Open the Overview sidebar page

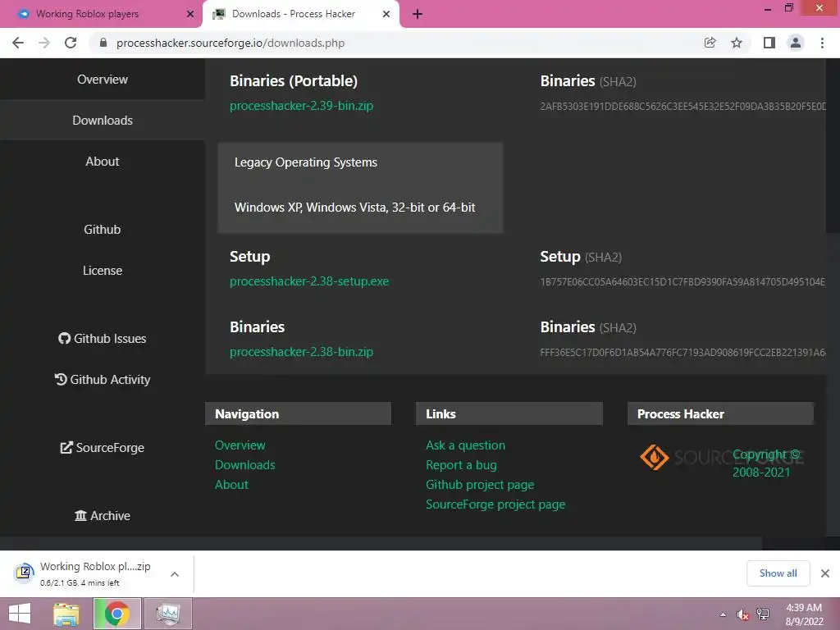103,80
